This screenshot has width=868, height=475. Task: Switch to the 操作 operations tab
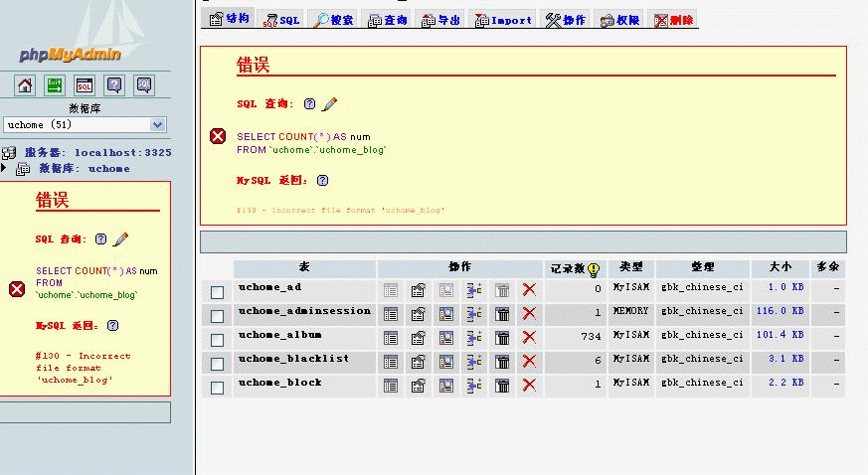click(565, 20)
